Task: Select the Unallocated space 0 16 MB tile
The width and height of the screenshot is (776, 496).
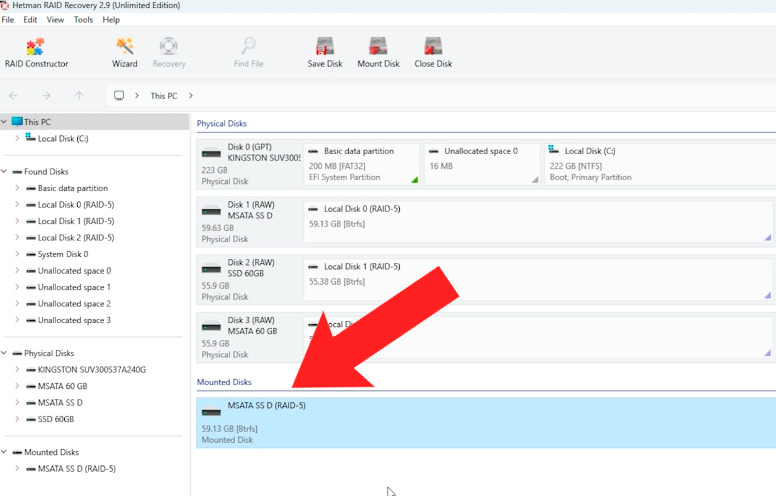Action: pyautogui.click(x=482, y=164)
